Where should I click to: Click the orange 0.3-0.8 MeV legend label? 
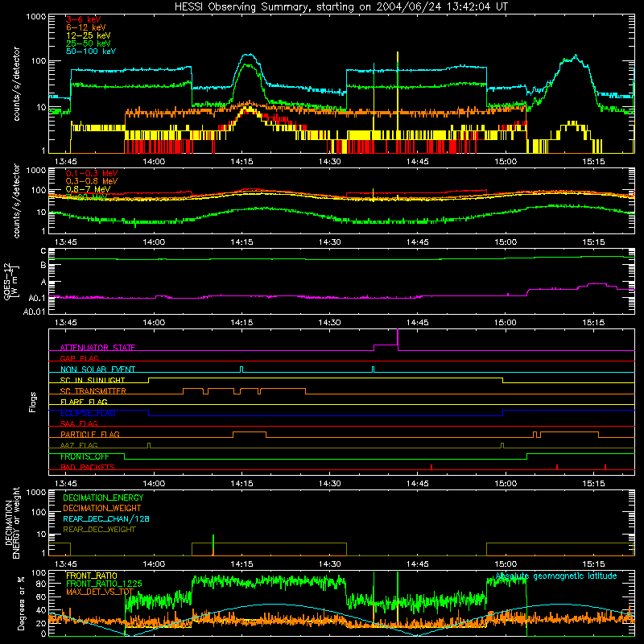[x=92, y=181]
